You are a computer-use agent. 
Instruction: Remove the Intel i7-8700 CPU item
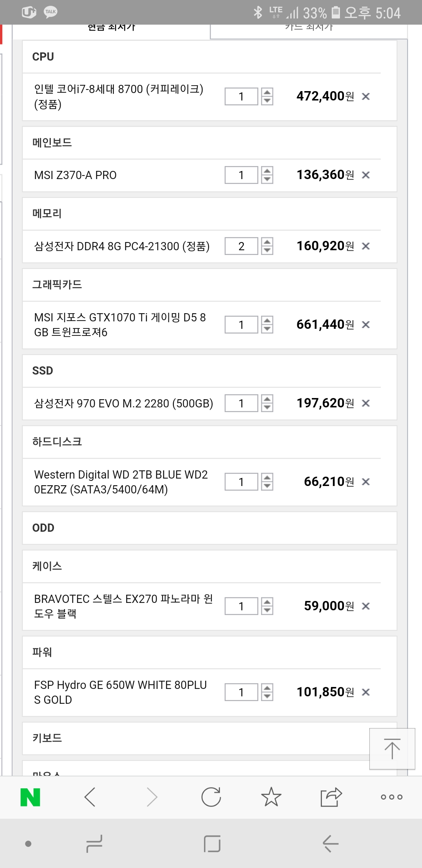pos(366,97)
